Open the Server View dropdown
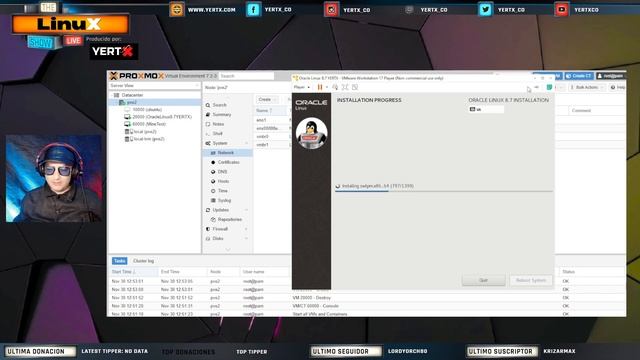This screenshot has width=640, height=360. click(x=154, y=86)
